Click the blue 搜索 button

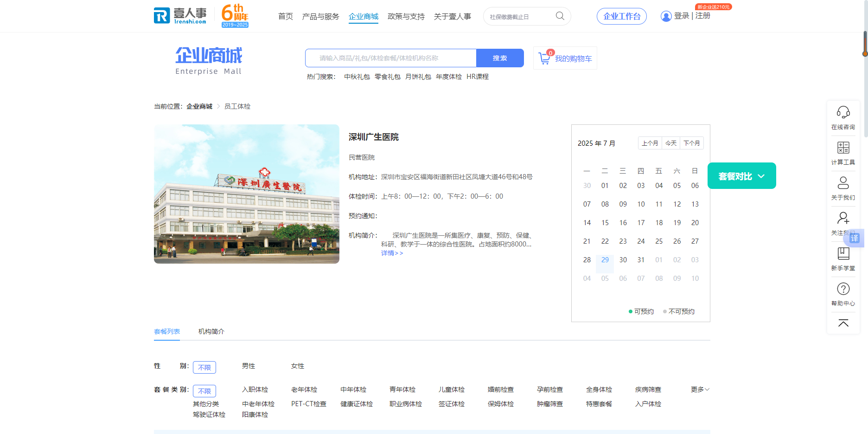click(500, 58)
